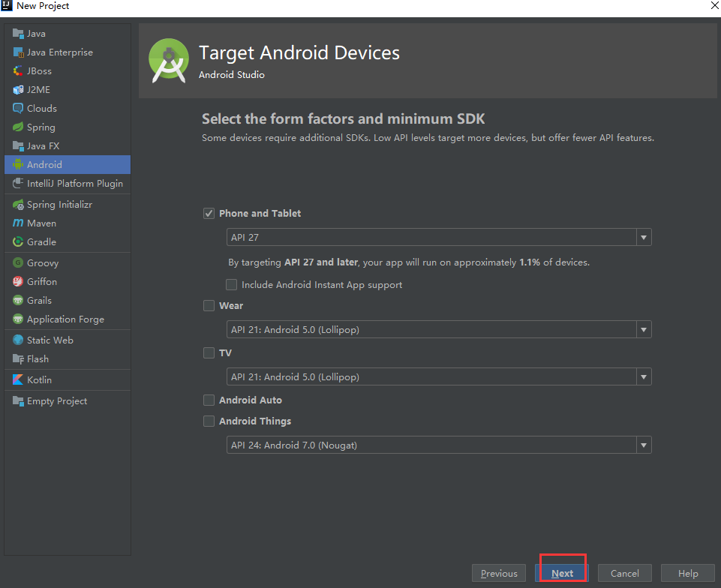
Task: Check the Wear form factor checkbox
Action: tap(209, 306)
